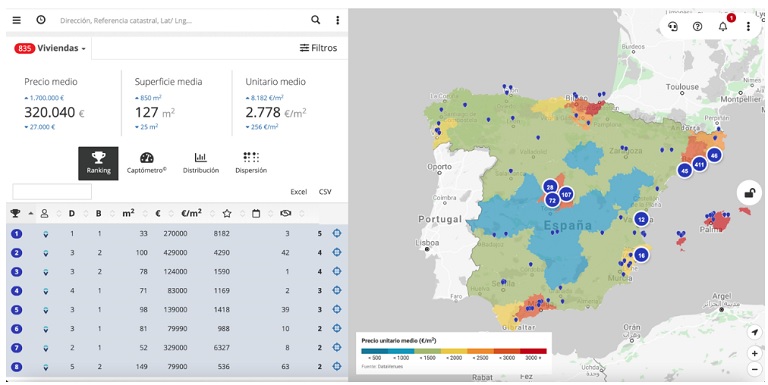The width and height of the screenshot is (768, 385).
Task: Locate row 1 property on map
Action: (337, 233)
